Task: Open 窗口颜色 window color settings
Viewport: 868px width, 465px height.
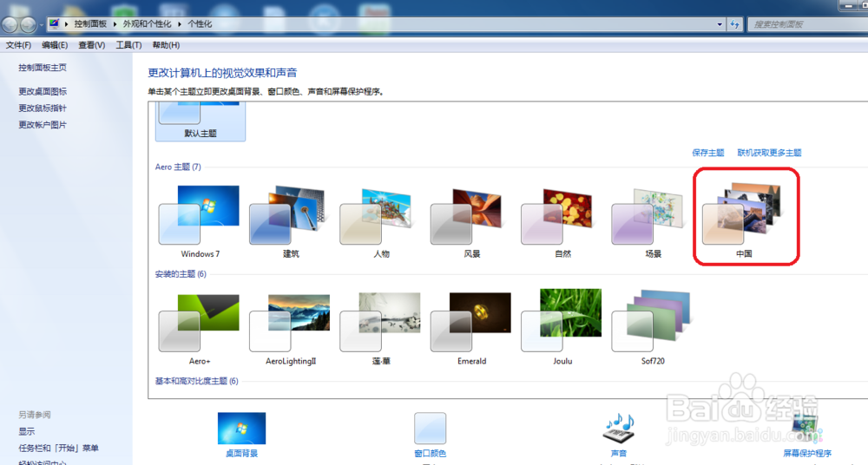Action: point(431,436)
